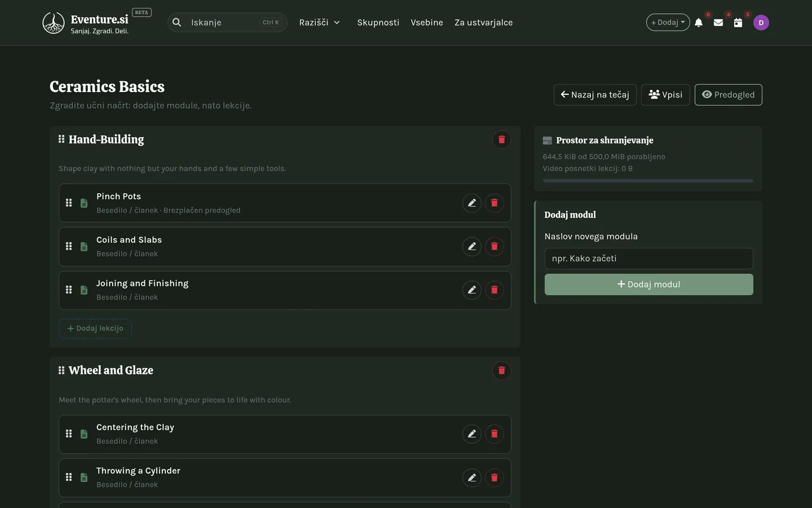Click the Ceramics Basics heading

107,86
